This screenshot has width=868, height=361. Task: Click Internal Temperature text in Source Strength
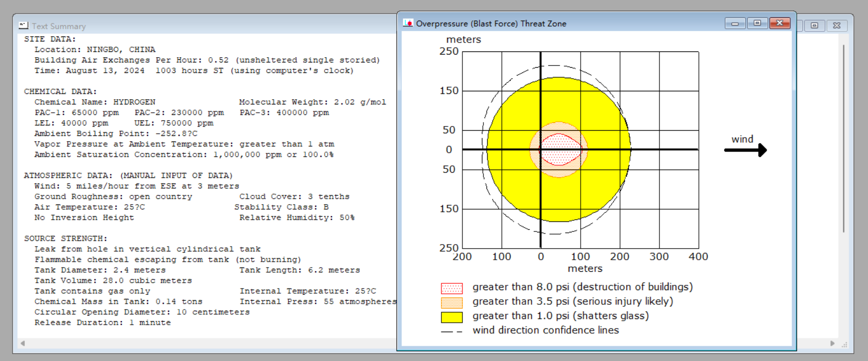click(x=308, y=291)
